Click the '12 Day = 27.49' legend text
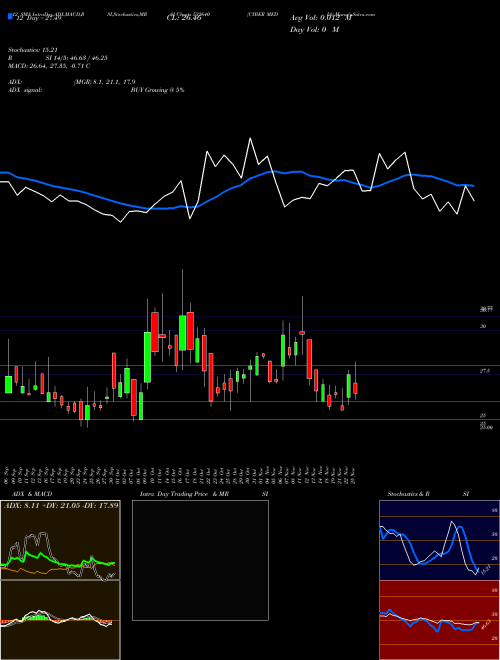The width and height of the screenshot is (500, 660). pos(39,18)
